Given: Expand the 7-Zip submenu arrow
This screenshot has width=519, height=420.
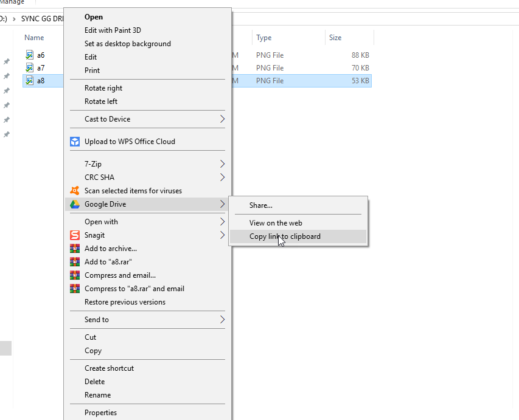Looking at the screenshot, I should coord(222,164).
